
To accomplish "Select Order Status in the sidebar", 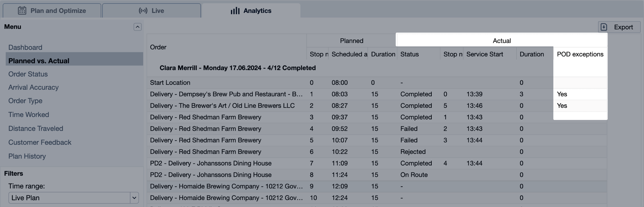I will (x=28, y=74).
